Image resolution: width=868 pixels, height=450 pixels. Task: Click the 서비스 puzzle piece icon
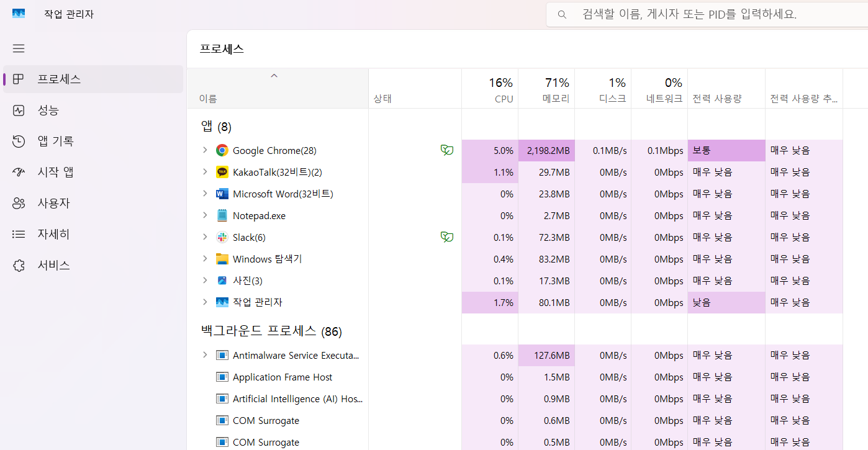[19, 266]
